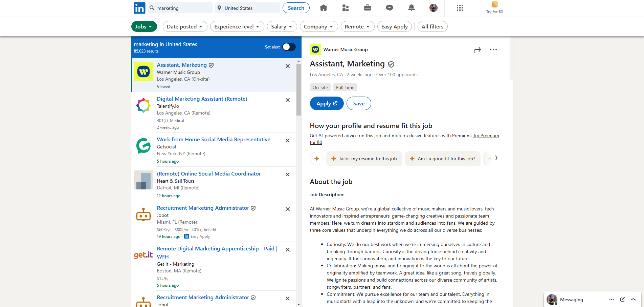Open the My Network icon

pyautogui.click(x=346, y=8)
